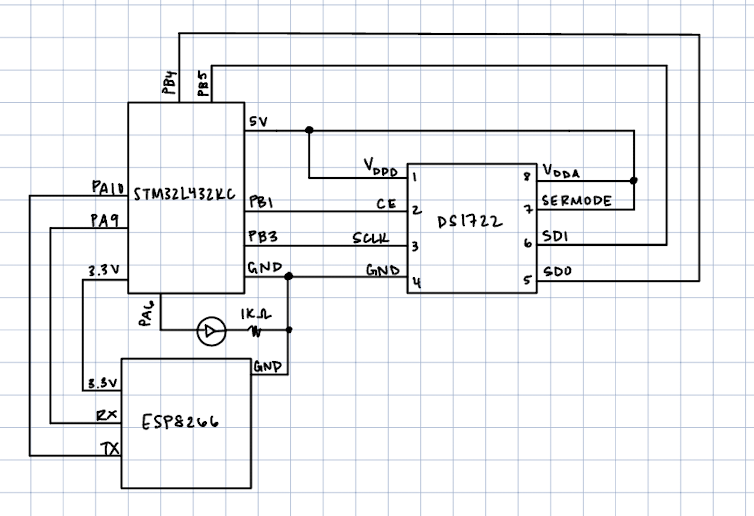Click pin number 3 inside DS1722
The image size is (754, 516).
pos(415,247)
